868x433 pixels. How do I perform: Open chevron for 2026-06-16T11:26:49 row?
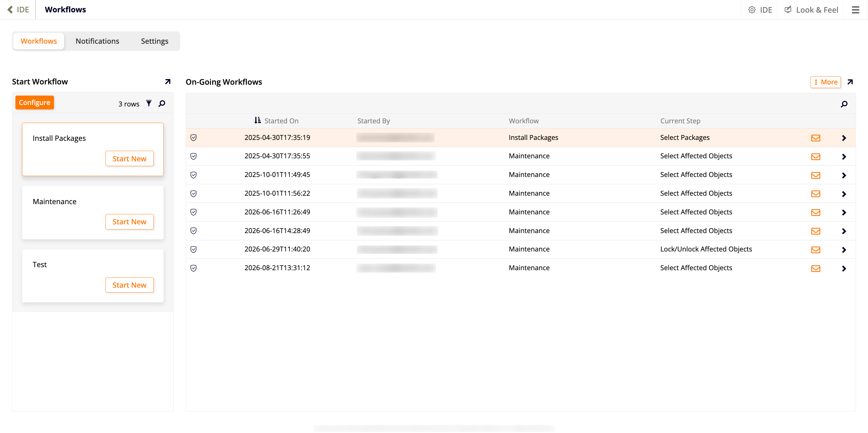[x=844, y=213]
